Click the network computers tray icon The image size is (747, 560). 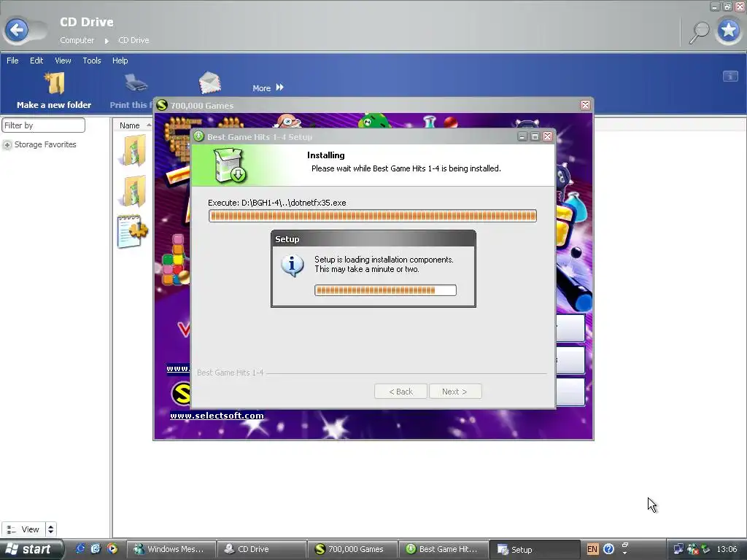[678, 549]
